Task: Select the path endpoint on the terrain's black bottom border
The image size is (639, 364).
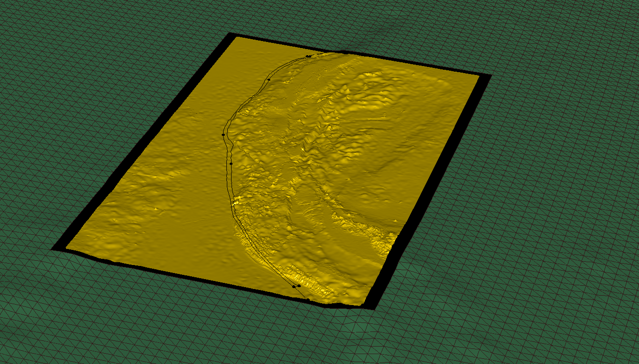Action: point(308,300)
